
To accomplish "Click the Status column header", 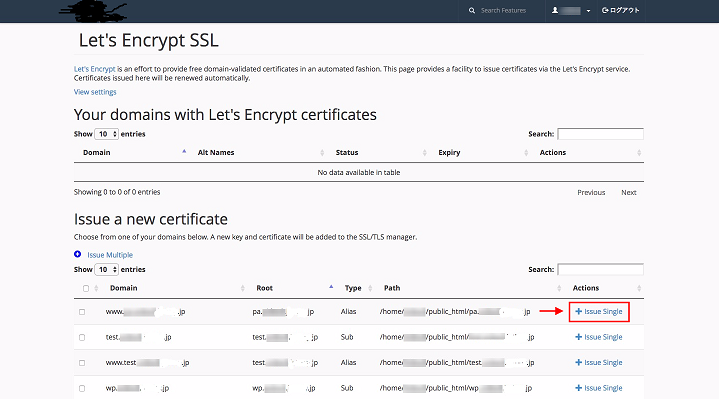I will (347, 152).
